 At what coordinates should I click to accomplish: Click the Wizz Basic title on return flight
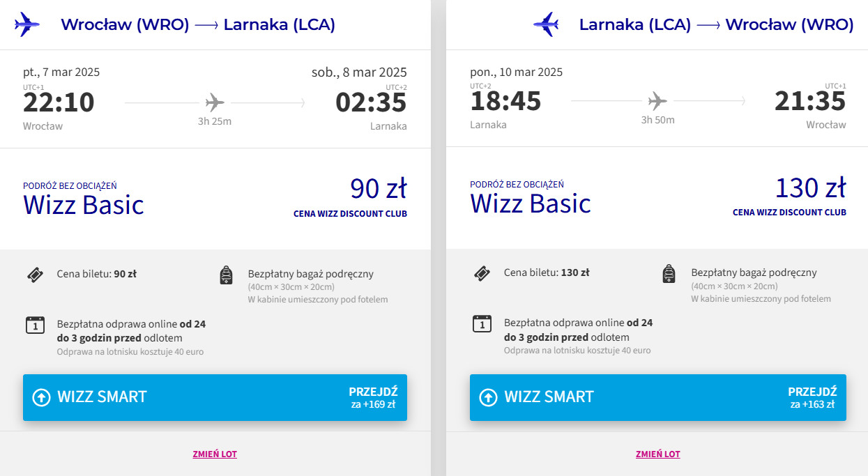(531, 204)
